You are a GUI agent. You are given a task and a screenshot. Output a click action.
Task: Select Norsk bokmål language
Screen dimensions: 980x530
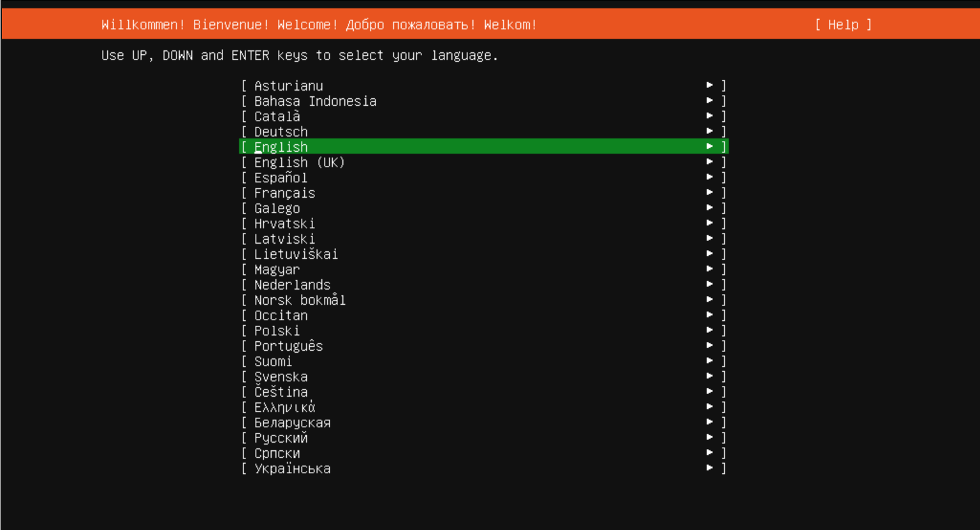pyautogui.click(x=300, y=300)
